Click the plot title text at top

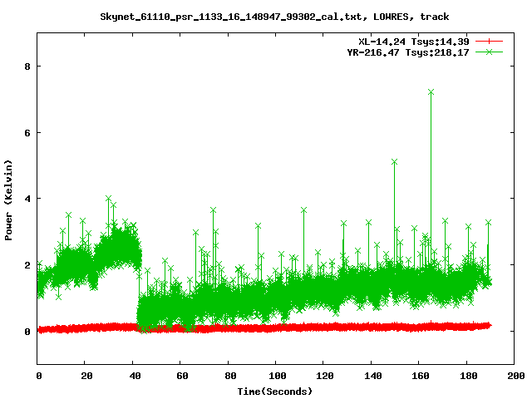click(274, 16)
